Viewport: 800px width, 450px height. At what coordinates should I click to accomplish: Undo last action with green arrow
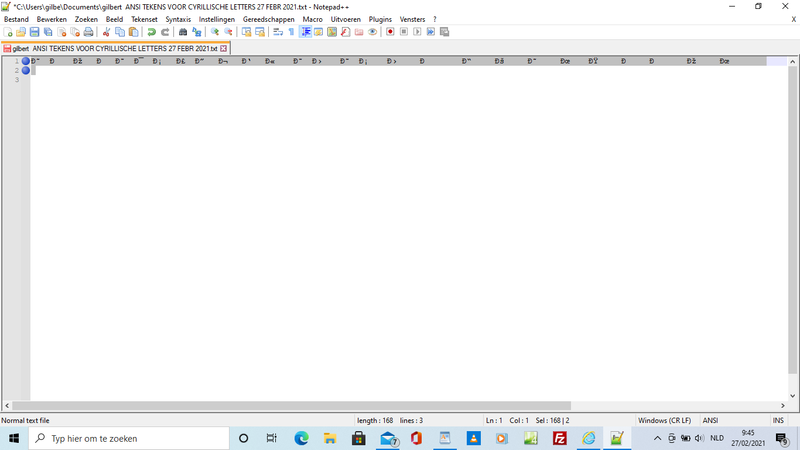pyautogui.click(x=152, y=32)
